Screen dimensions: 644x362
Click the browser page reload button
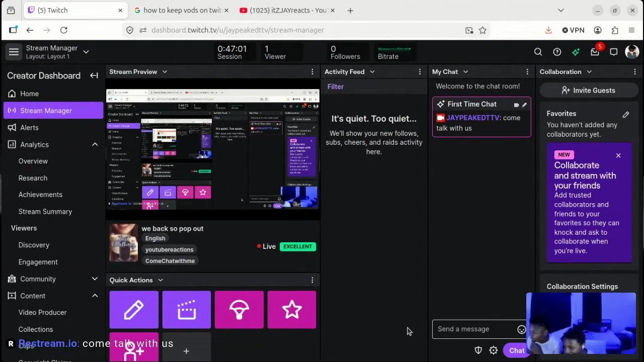(64, 30)
